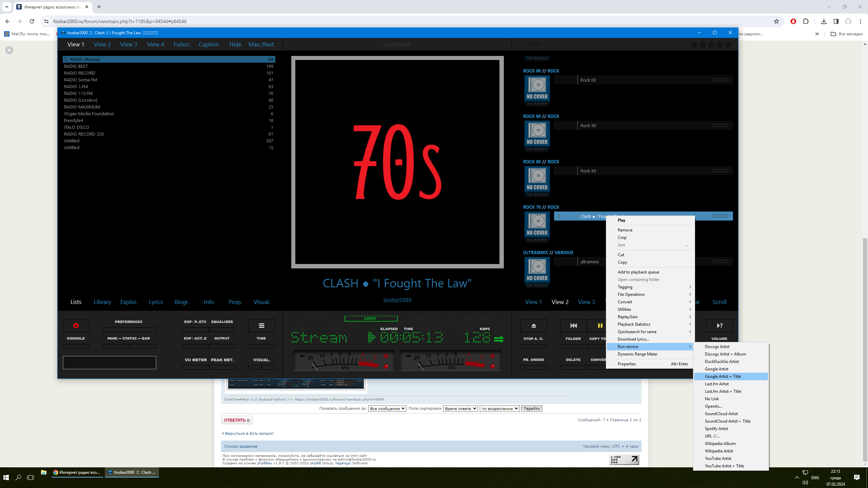The width and height of the screenshot is (868, 488).
Task: Click the star rating icons at top right
Action: 711,44
